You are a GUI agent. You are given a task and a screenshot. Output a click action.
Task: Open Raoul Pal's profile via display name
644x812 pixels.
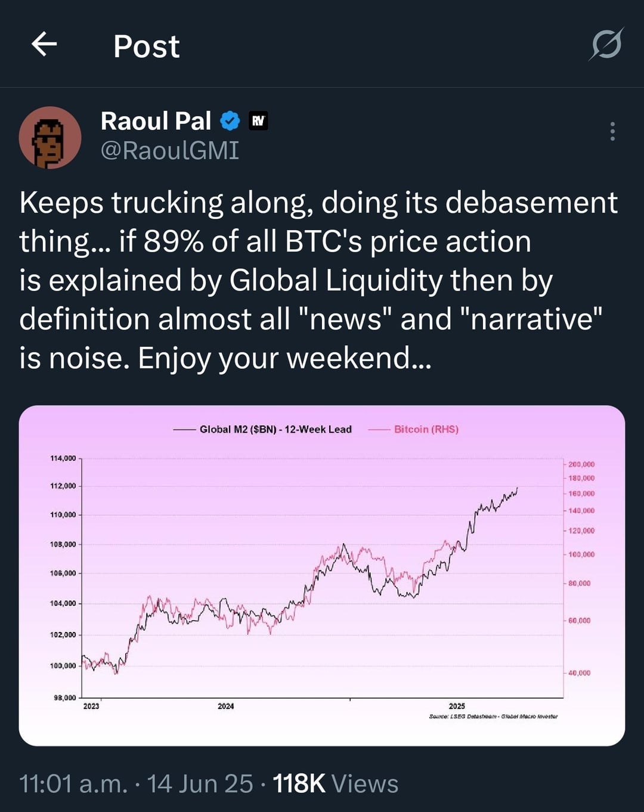pos(156,121)
